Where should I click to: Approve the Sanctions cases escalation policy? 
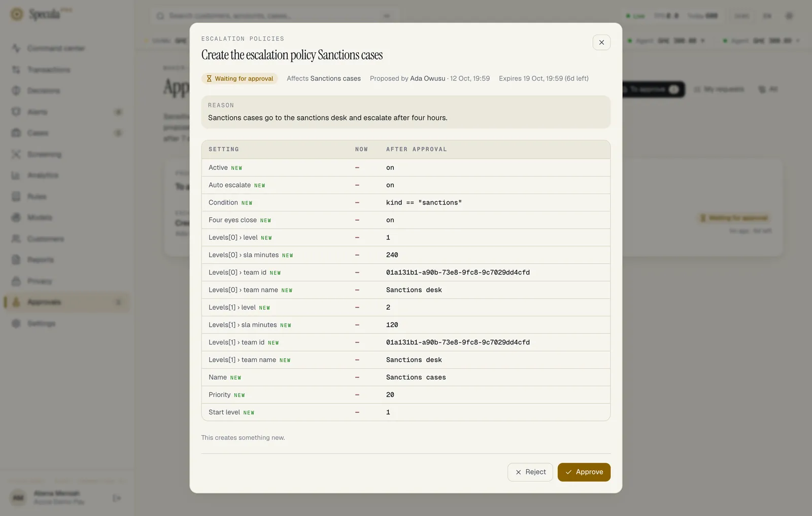(584, 472)
